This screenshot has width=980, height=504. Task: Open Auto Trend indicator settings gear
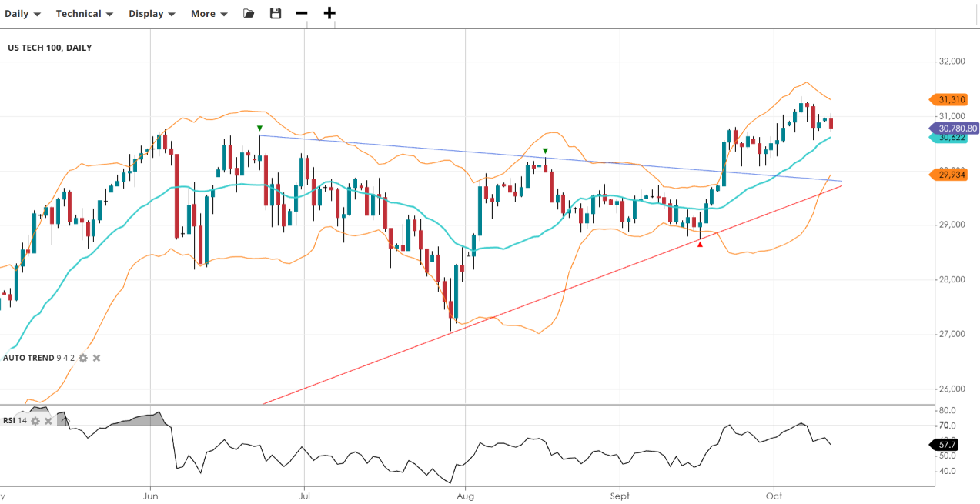point(83,358)
